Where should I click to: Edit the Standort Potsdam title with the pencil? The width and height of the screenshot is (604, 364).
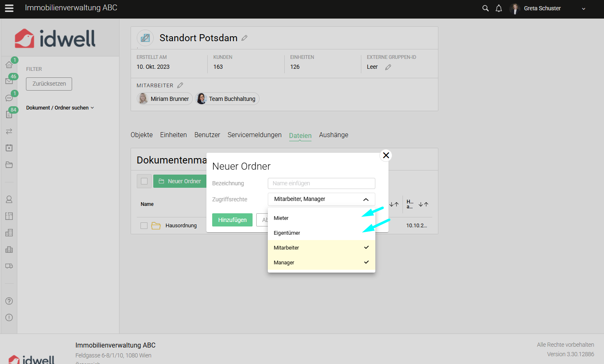[x=244, y=38]
